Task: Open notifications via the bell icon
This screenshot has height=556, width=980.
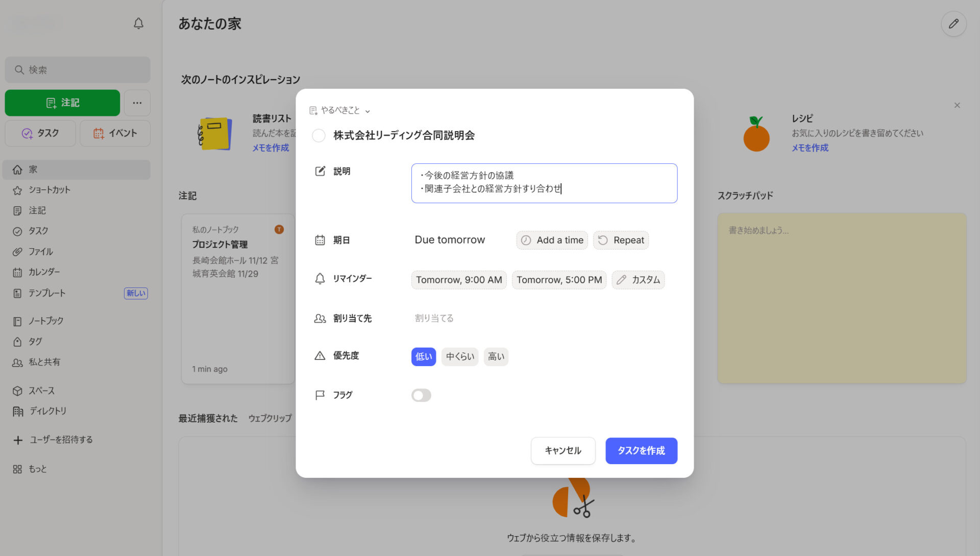Action: pos(138,23)
